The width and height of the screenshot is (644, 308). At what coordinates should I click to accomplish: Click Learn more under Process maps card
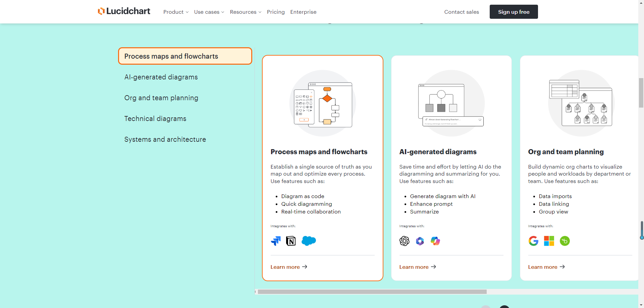click(289, 267)
